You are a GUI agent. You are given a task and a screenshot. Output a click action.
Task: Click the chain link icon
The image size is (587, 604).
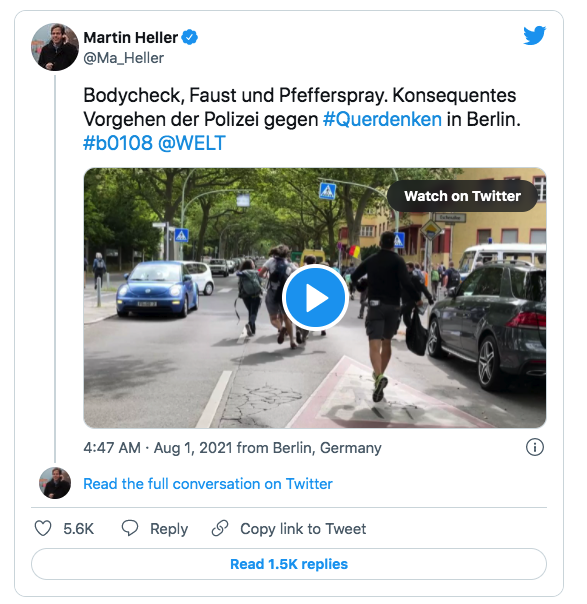220,528
